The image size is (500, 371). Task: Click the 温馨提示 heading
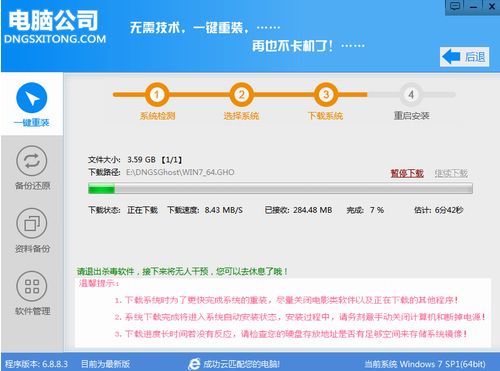pos(99,284)
